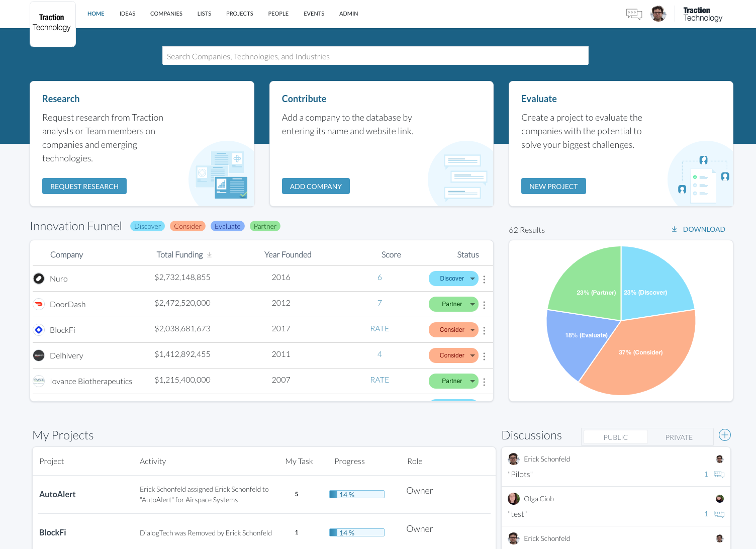Click the ADD COMPANY button
The width and height of the screenshot is (756, 549).
[x=316, y=186]
